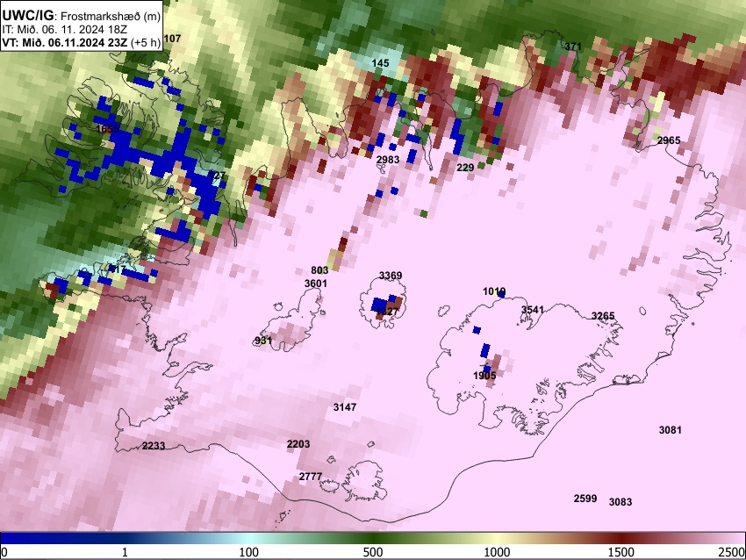Click the map value 931
The height and width of the screenshot is (560, 746).
pyautogui.click(x=263, y=341)
